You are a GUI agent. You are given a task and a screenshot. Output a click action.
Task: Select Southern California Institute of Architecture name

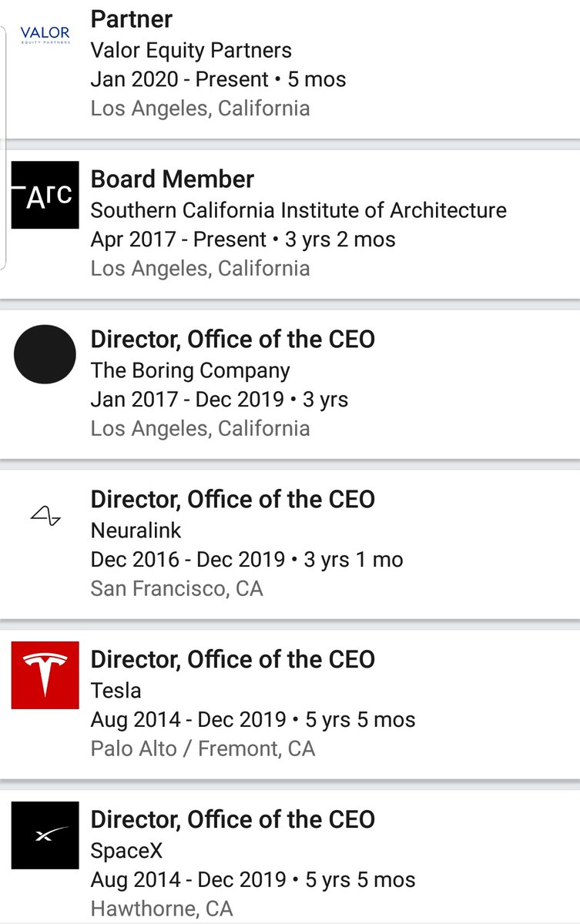point(299,210)
